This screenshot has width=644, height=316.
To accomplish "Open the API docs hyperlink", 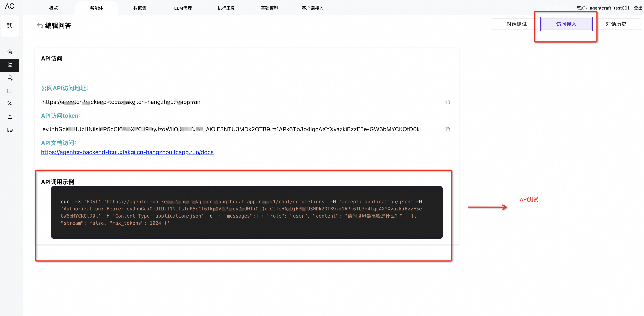I will (x=127, y=152).
